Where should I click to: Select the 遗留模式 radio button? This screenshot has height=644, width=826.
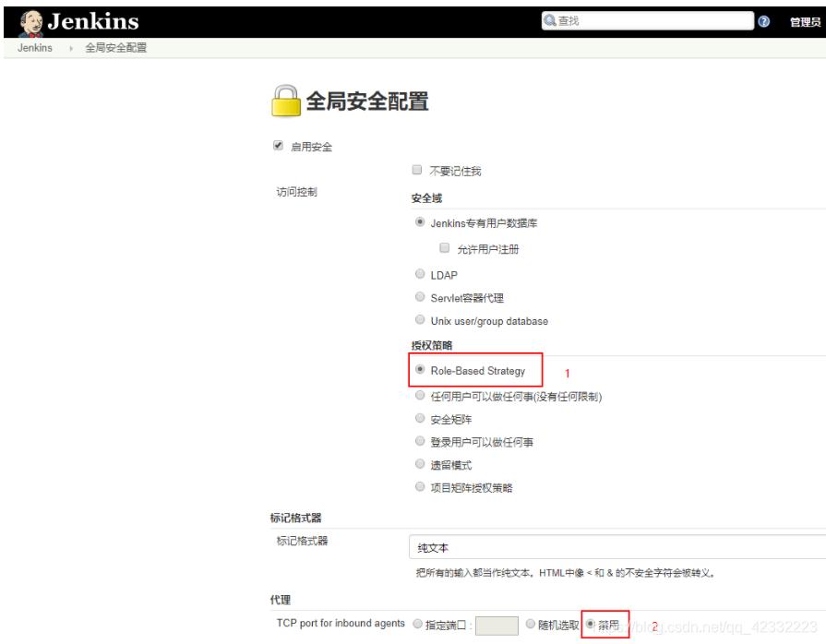tap(420, 464)
